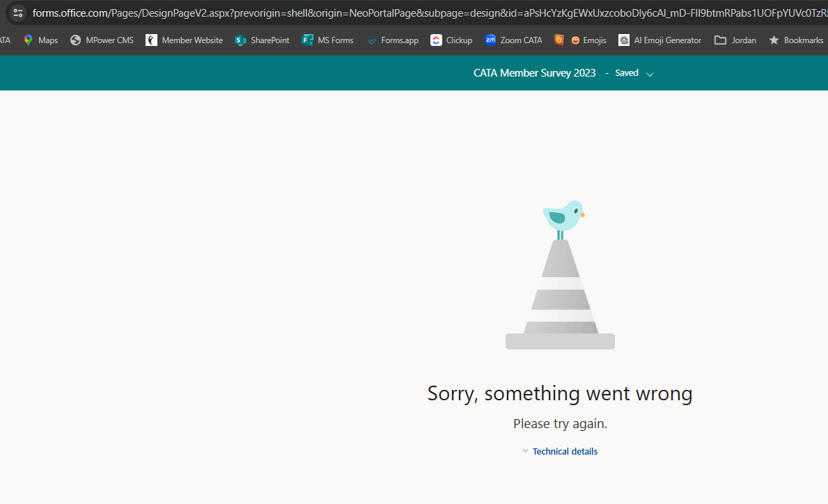Expand the Technical details section
828x504 pixels.
click(x=525, y=450)
